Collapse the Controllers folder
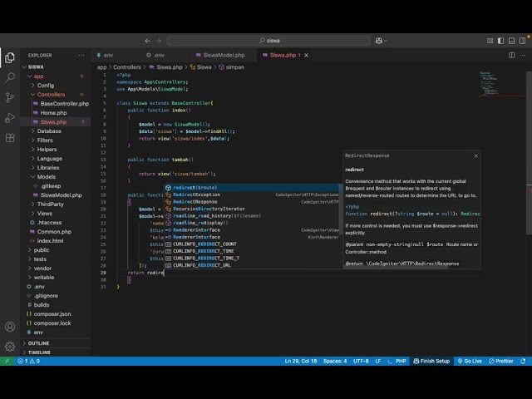Image resolution: width=532 pixels, height=399 pixels. tap(33, 95)
